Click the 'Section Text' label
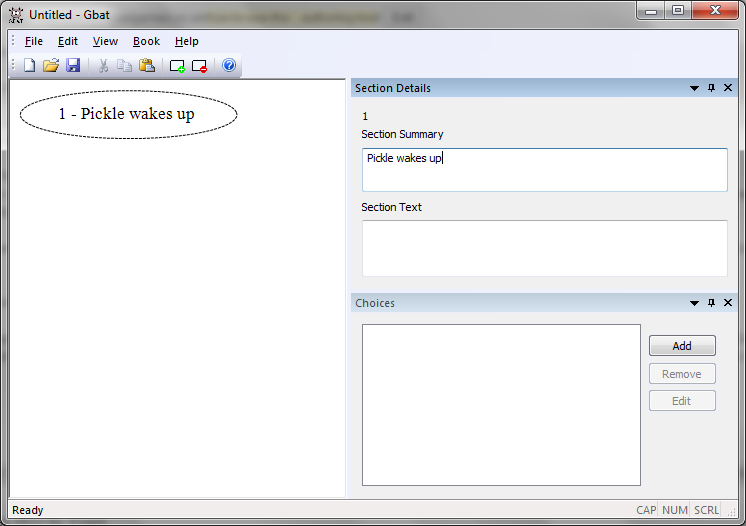This screenshot has width=746, height=526. 391,207
